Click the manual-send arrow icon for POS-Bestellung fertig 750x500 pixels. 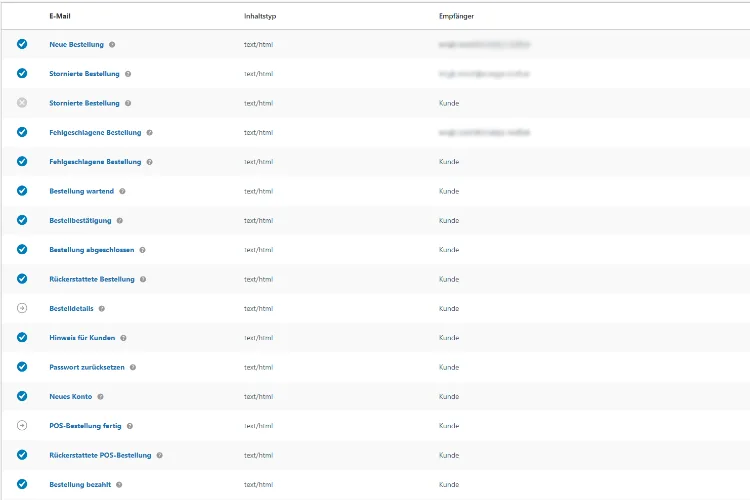coord(22,425)
